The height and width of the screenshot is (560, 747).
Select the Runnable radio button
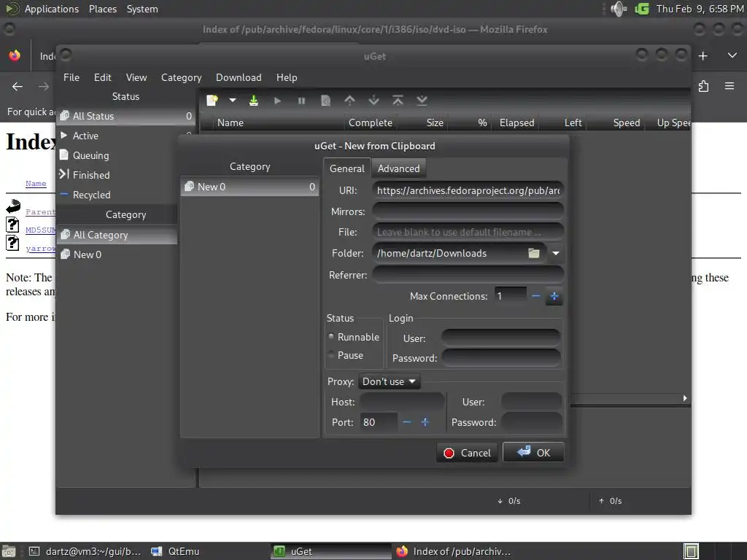tap(354, 337)
